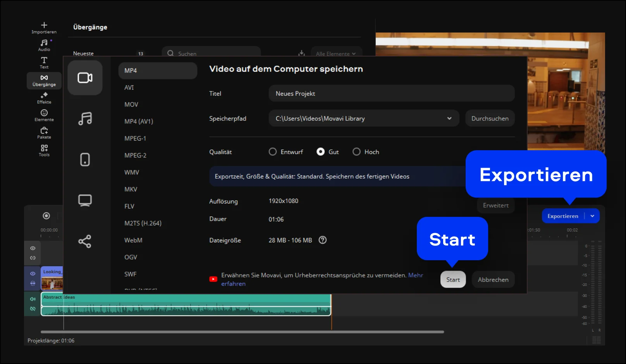The height and width of the screenshot is (364, 626).
Task: Expand the Speicherpfad dropdown
Action: point(449,118)
